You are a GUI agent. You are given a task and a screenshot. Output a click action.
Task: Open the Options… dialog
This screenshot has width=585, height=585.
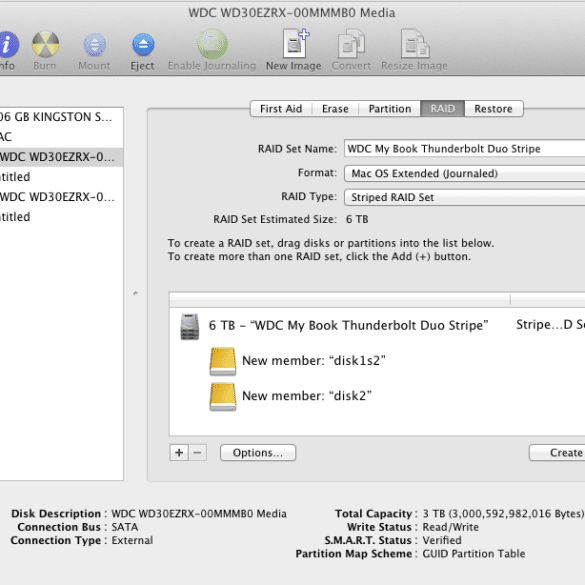coord(258,453)
